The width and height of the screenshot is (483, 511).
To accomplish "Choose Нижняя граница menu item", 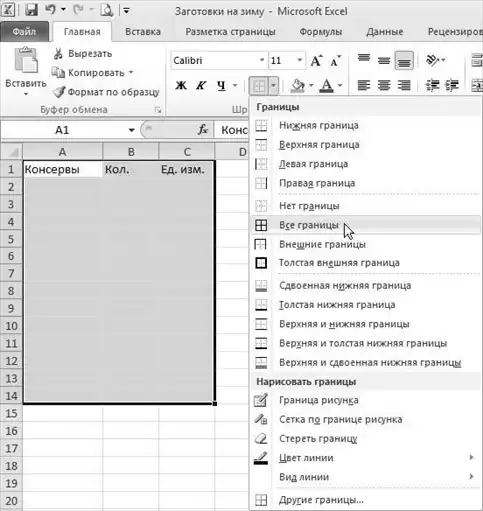I will click(x=365, y=125).
